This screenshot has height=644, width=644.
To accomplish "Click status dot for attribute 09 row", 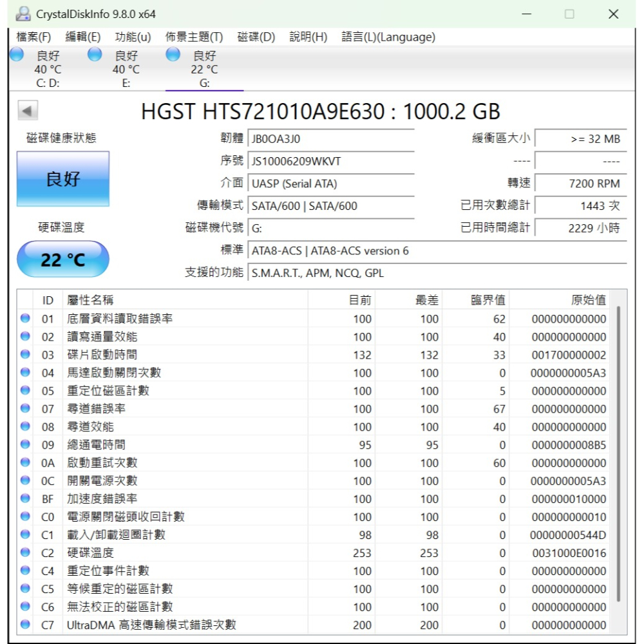I will tap(25, 444).
